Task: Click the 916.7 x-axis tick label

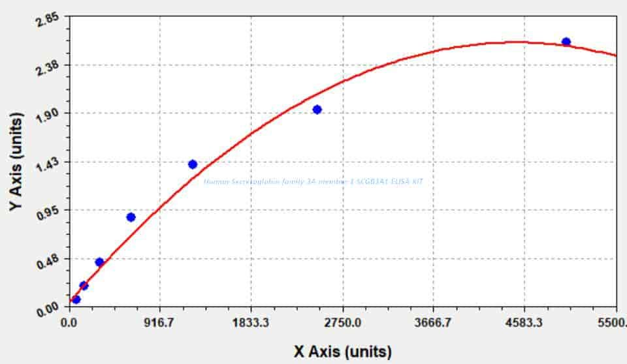Action: click(x=159, y=322)
